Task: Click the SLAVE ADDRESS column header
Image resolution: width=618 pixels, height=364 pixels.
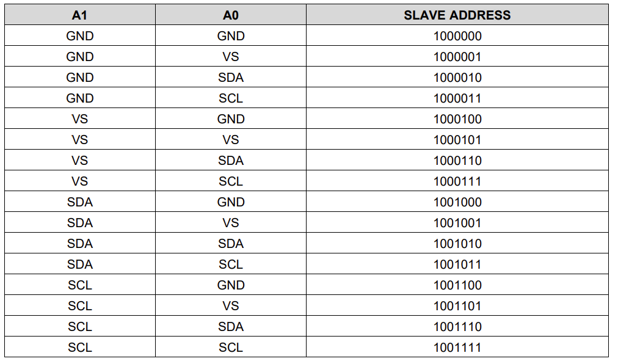Action: [x=457, y=15]
